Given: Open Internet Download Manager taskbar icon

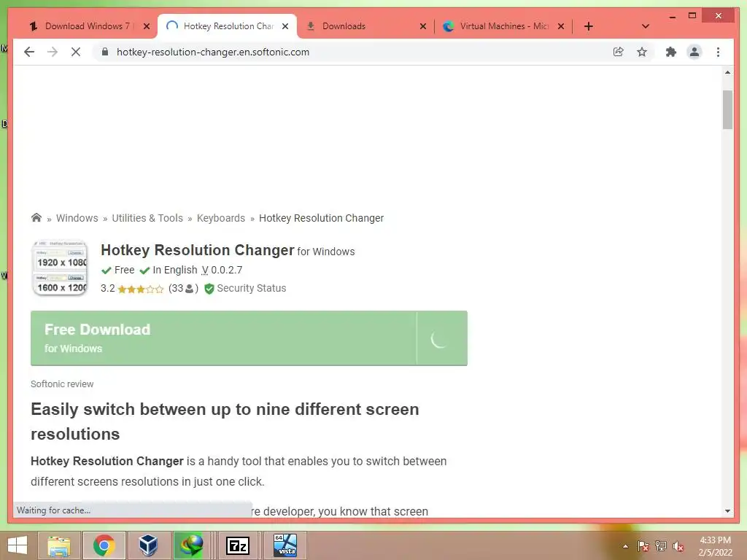Looking at the screenshot, I should click(x=190, y=545).
